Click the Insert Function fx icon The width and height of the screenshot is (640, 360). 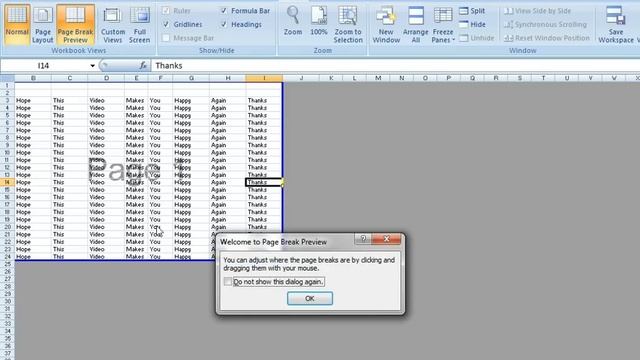coord(143,65)
